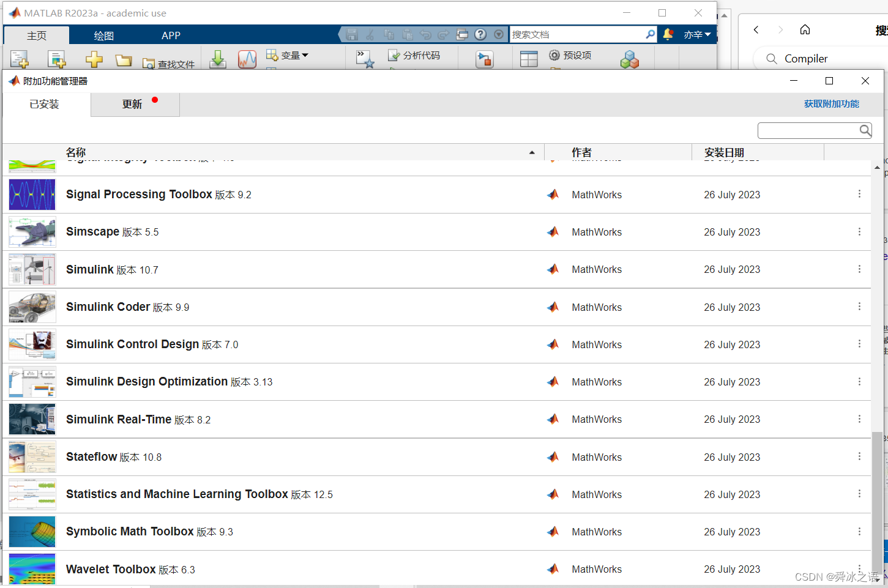Screen dimensions: 888x588
Task: Click the Help question mark icon
Action: coord(480,34)
